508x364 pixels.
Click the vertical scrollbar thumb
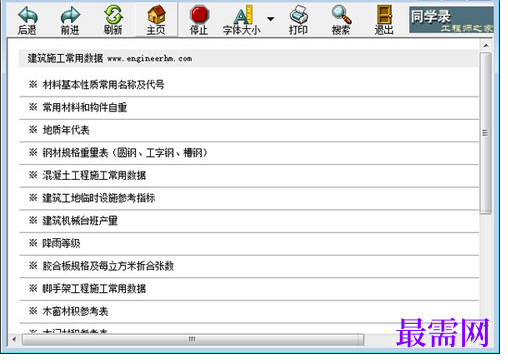pos(486,133)
